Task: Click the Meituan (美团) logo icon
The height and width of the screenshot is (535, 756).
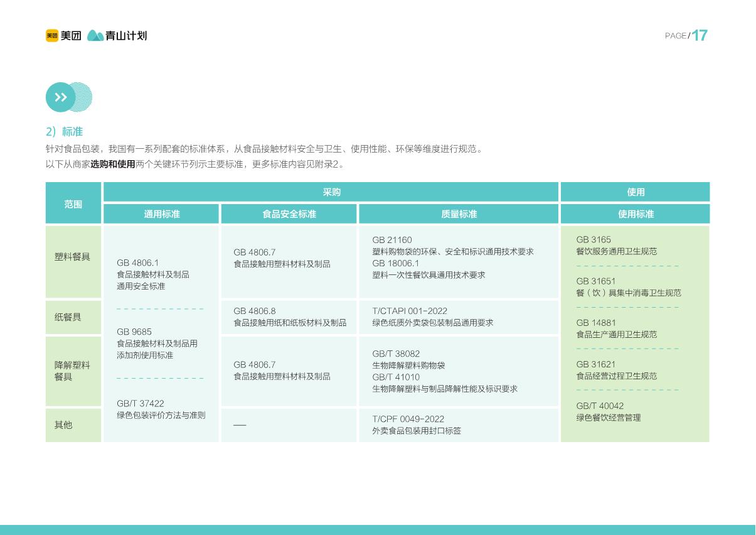Action: pyautogui.click(x=52, y=36)
